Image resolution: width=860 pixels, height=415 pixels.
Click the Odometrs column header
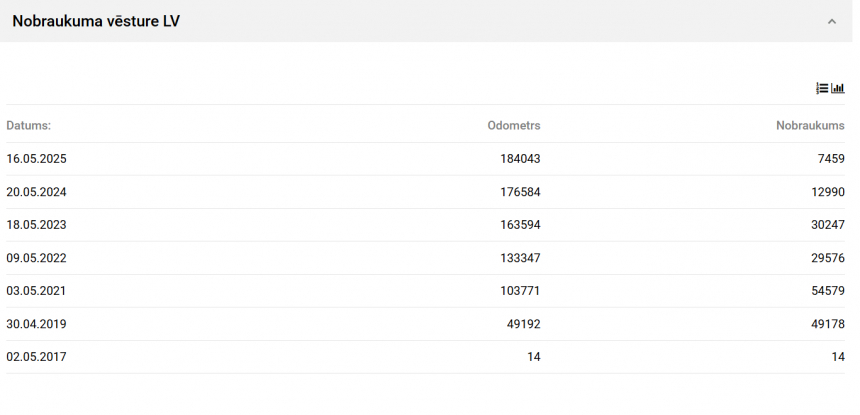pyautogui.click(x=513, y=126)
